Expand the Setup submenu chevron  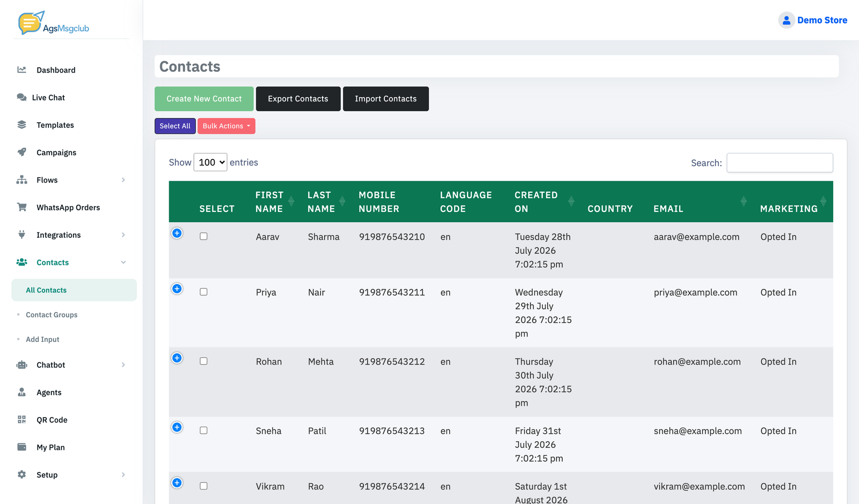click(x=123, y=474)
